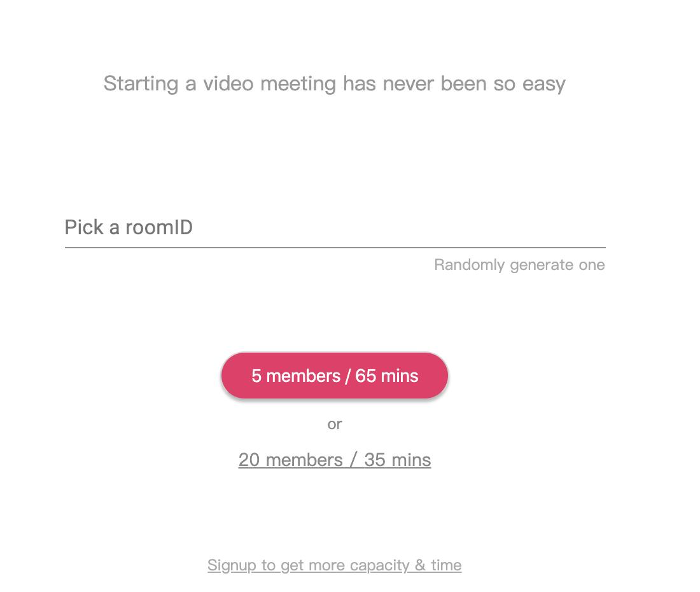Start a 5 members / 65 mins meeting

coord(335,376)
